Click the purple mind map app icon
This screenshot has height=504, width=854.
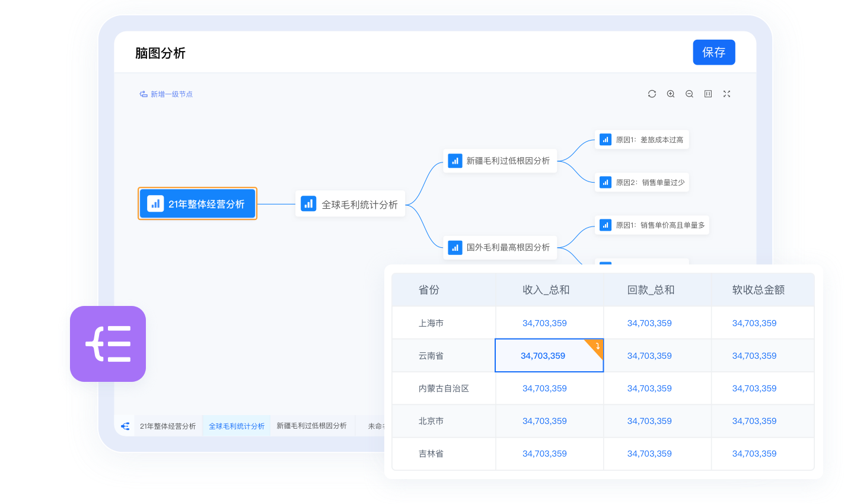pyautogui.click(x=108, y=344)
